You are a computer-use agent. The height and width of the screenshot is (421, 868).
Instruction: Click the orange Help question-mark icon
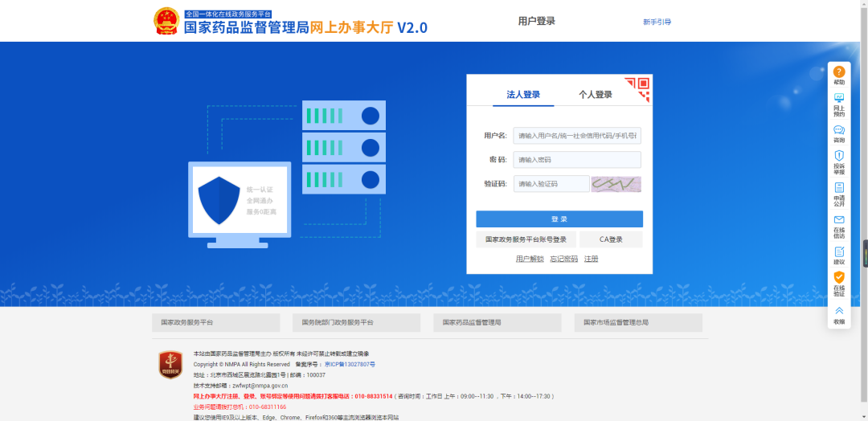(839, 72)
